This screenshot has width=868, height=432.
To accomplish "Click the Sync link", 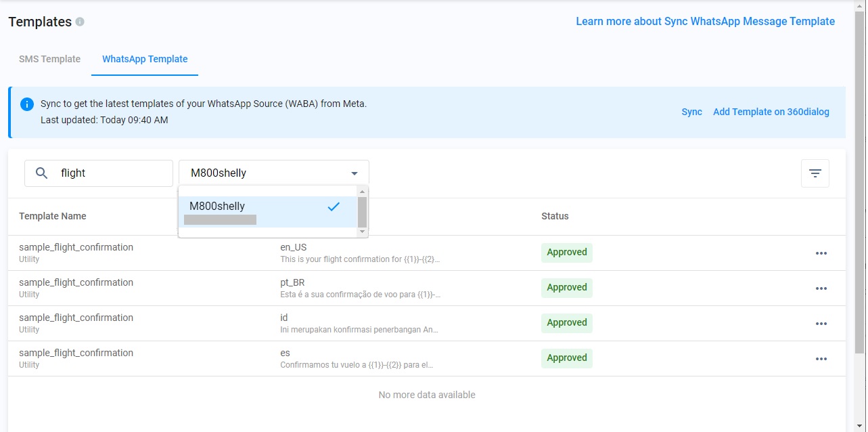I will pyautogui.click(x=691, y=112).
